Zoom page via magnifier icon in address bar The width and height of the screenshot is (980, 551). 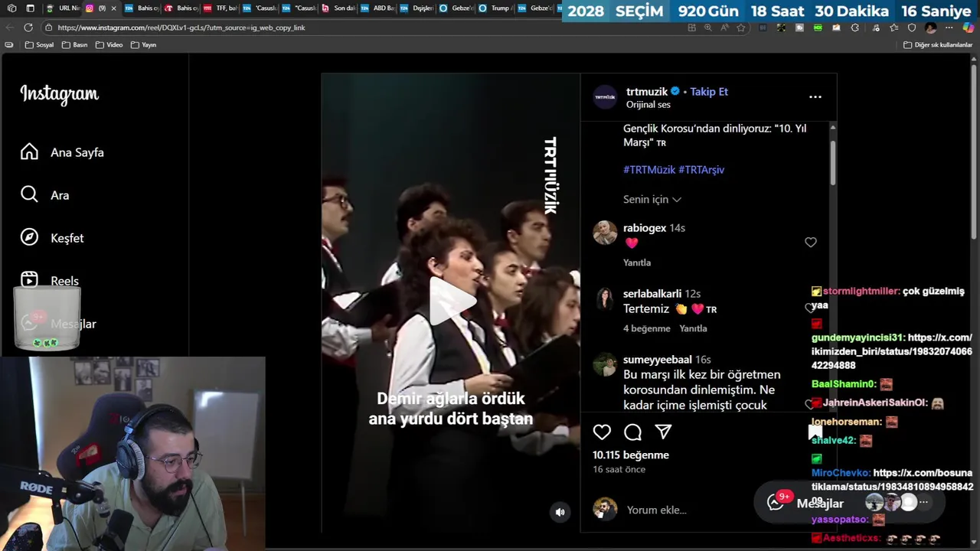pyautogui.click(x=707, y=28)
